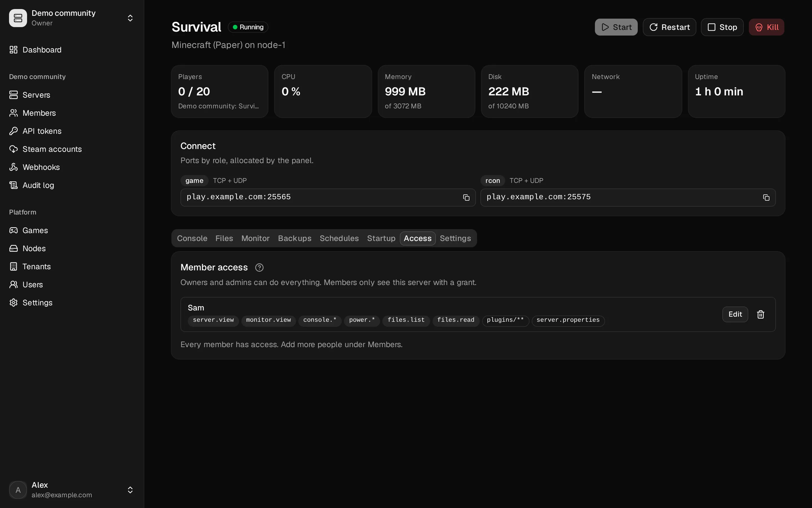Screen dimensions: 812x508
Task: Open Steam accounts page
Action: point(46,149)
